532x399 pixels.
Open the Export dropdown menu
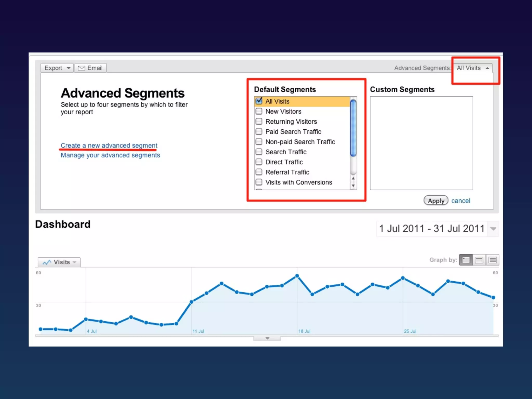click(x=57, y=68)
